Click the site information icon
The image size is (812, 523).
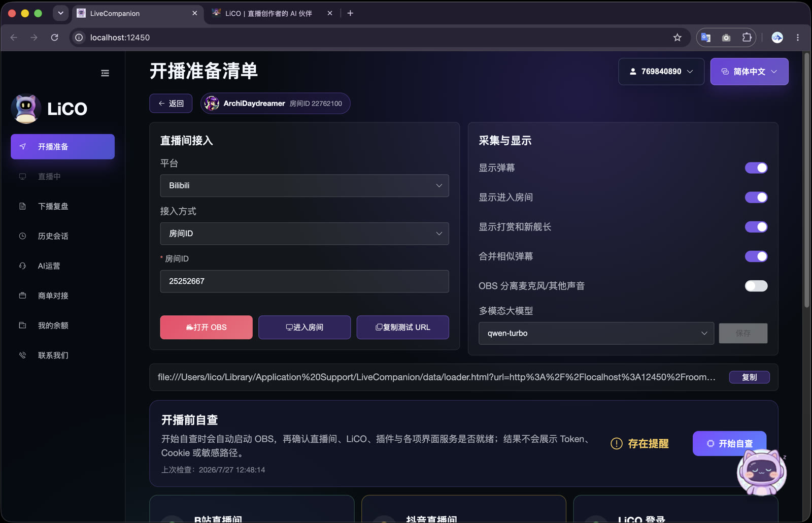click(x=79, y=38)
